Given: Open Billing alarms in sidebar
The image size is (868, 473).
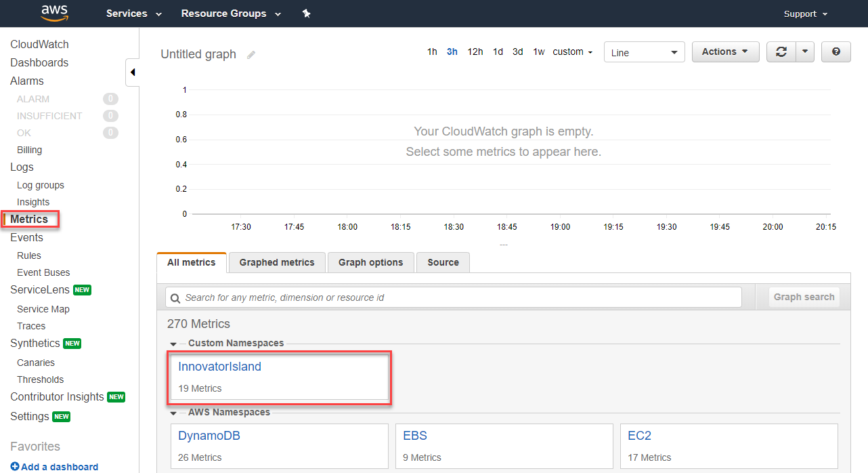Looking at the screenshot, I should coord(29,150).
